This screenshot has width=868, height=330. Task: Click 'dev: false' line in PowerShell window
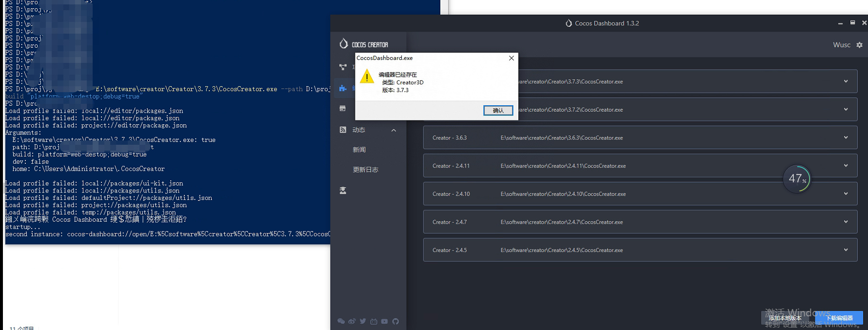[x=30, y=162]
